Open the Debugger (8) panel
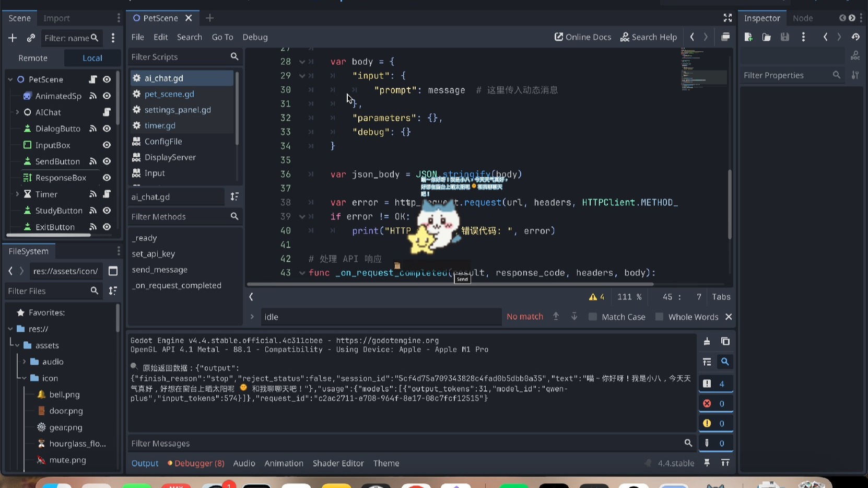Screen dimensions: 868x488 [x=196, y=463]
